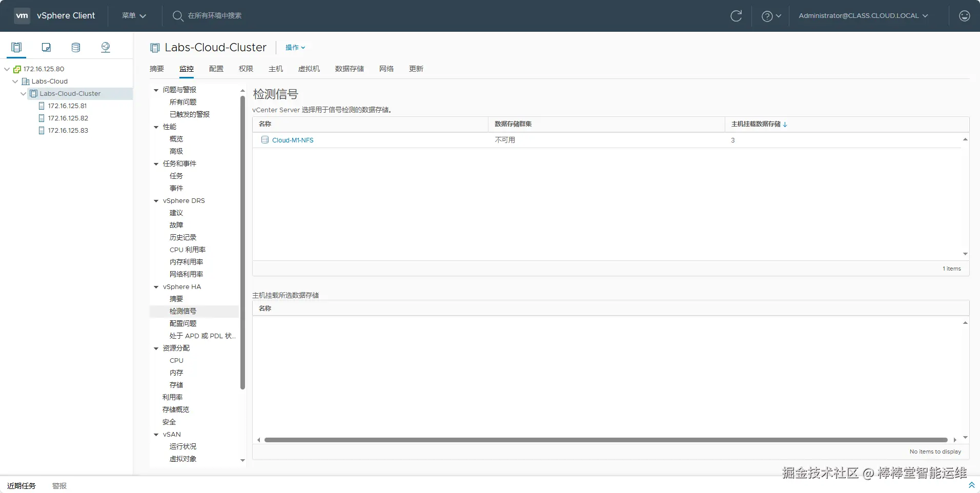The height and width of the screenshot is (493, 980).
Task: Click the host icon beside 172.16.125.81
Action: coord(42,106)
